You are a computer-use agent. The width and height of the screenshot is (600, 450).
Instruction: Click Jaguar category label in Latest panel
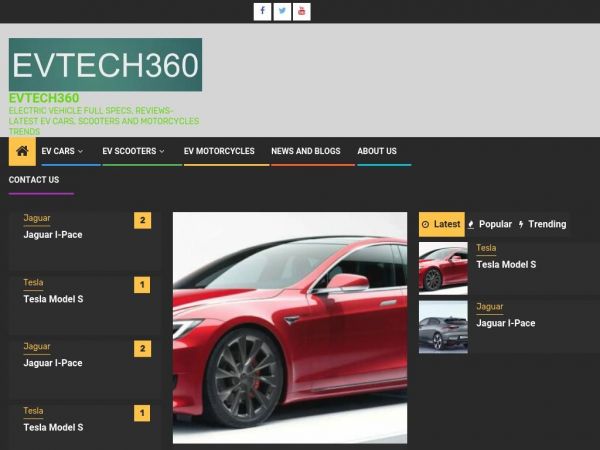[489, 307]
